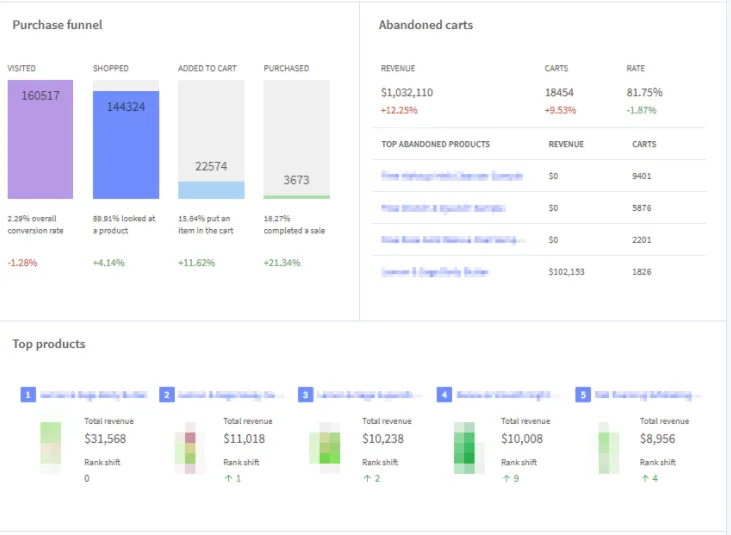Click the +9.53% carts change
Image resolution: width=731 pixels, height=535 pixels.
tap(560, 110)
